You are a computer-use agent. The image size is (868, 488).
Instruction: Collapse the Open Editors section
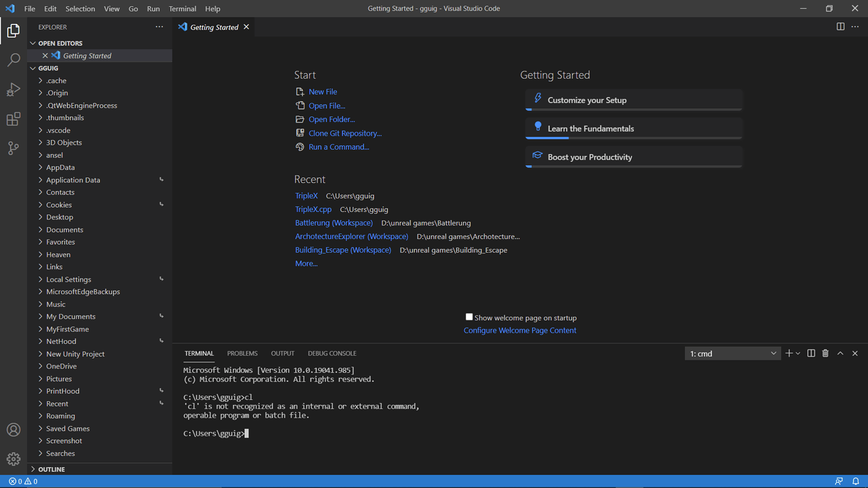(33, 43)
